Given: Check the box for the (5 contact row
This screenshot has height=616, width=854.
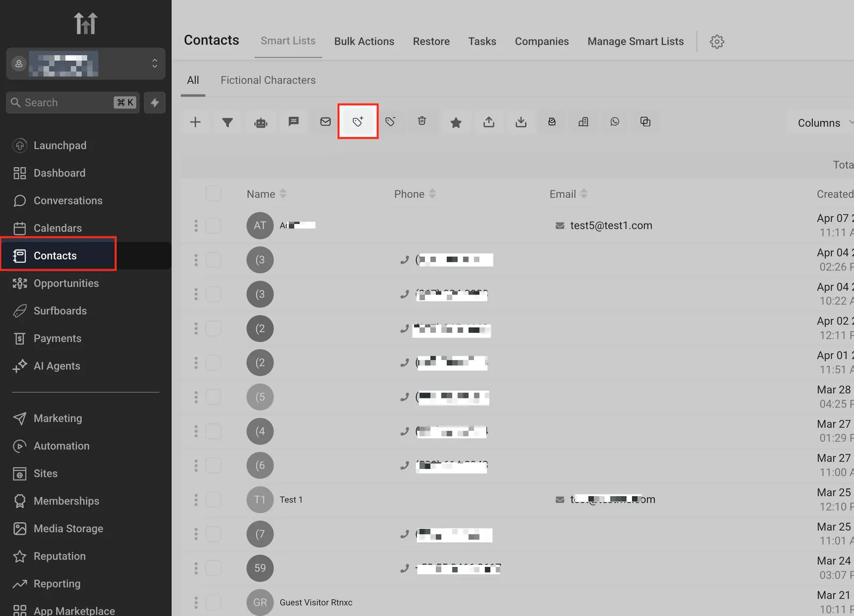Looking at the screenshot, I should point(213,397).
